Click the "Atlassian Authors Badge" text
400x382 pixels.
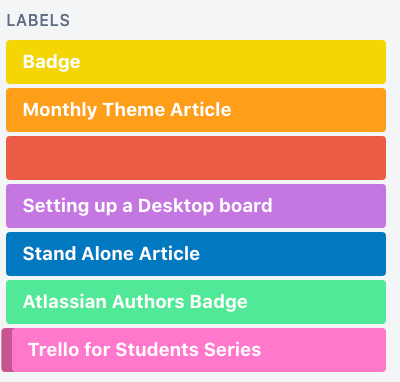(x=135, y=302)
